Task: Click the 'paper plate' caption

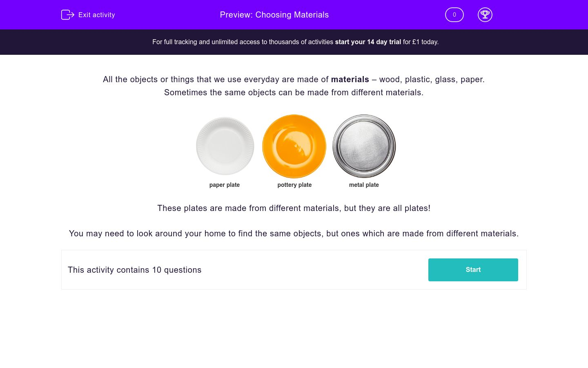Action: (x=224, y=185)
